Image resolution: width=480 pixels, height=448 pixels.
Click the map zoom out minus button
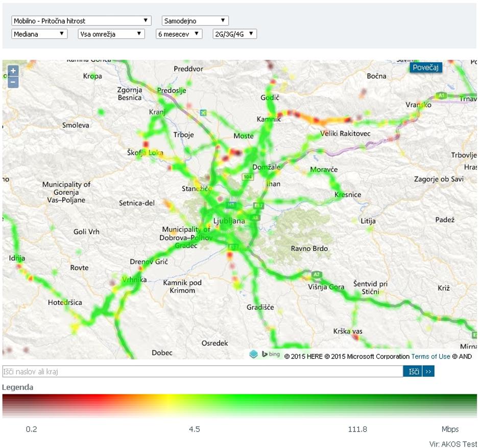pyautogui.click(x=13, y=82)
